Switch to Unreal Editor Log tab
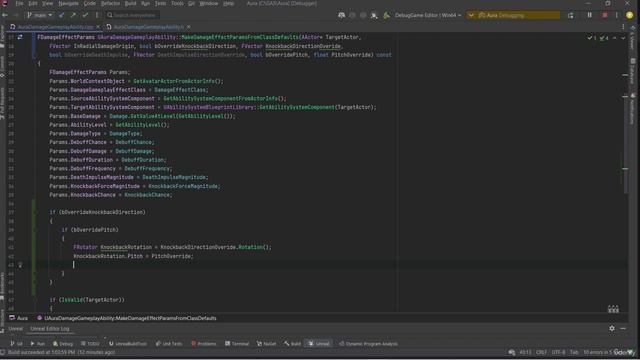 pyautogui.click(x=50, y=329)
